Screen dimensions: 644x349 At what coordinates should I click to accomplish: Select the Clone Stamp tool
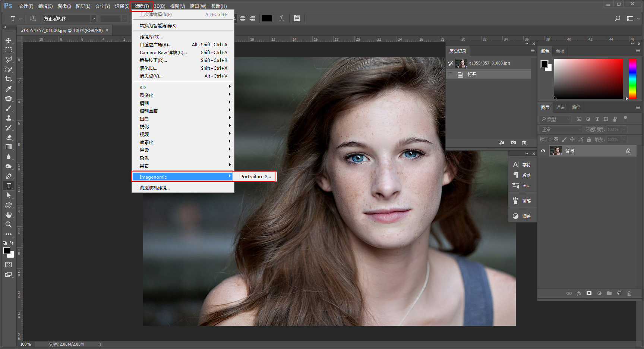click(9, 118)
